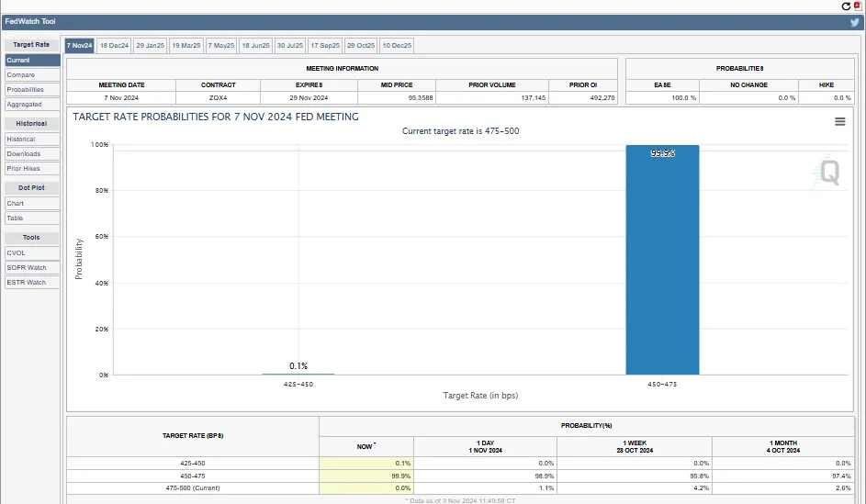
Task: Open the chart hamburger context menu
Action: [839, 121]
